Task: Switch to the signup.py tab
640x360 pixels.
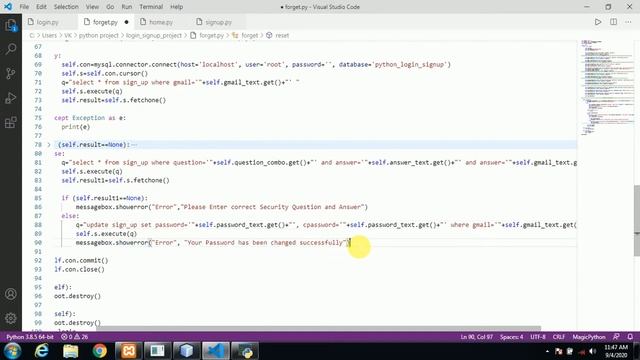Action: point(218,22)
